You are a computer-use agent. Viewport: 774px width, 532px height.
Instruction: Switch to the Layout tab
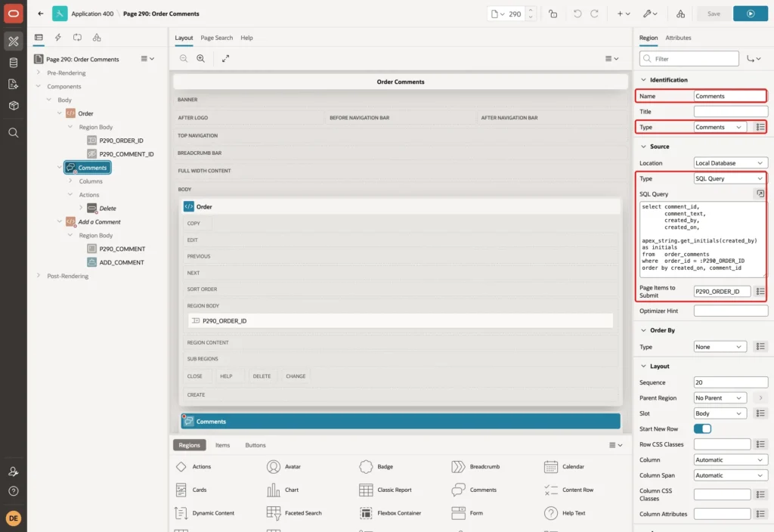tap(184, 38)
